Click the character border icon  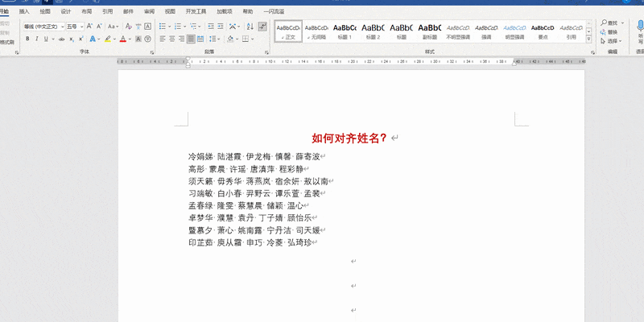click(147, 27)
